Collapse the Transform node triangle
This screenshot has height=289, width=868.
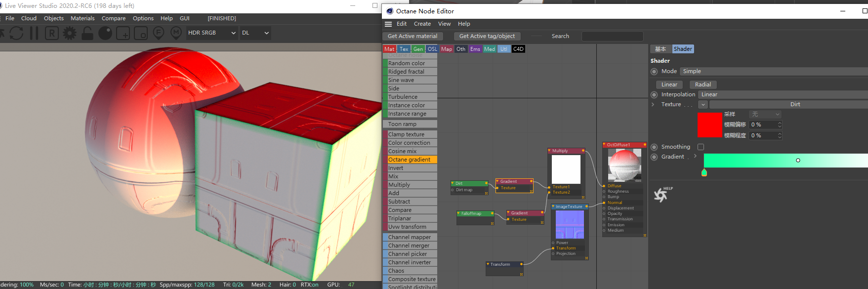pos(488,264)
